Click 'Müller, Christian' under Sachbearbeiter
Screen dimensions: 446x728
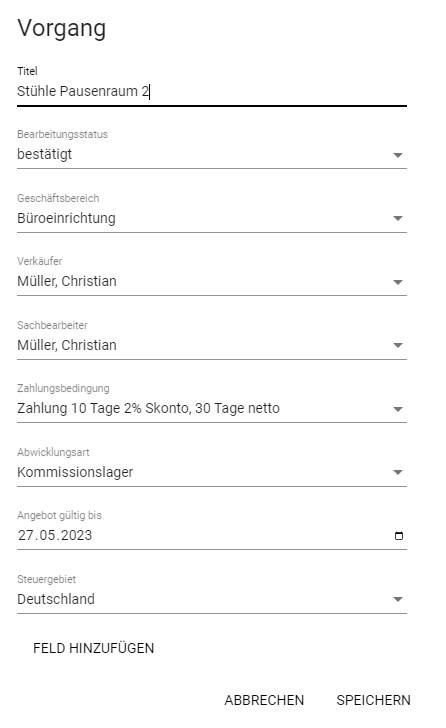point(67,345)
